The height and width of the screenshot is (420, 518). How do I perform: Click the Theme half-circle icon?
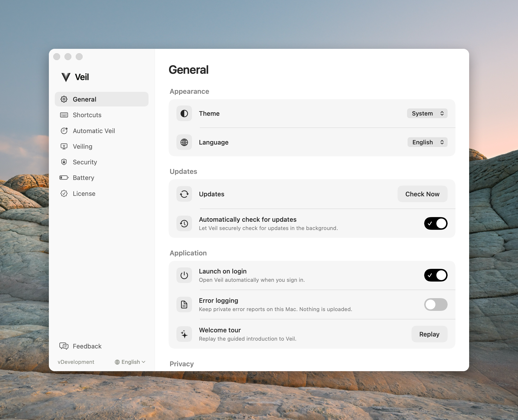pos(184,113)
